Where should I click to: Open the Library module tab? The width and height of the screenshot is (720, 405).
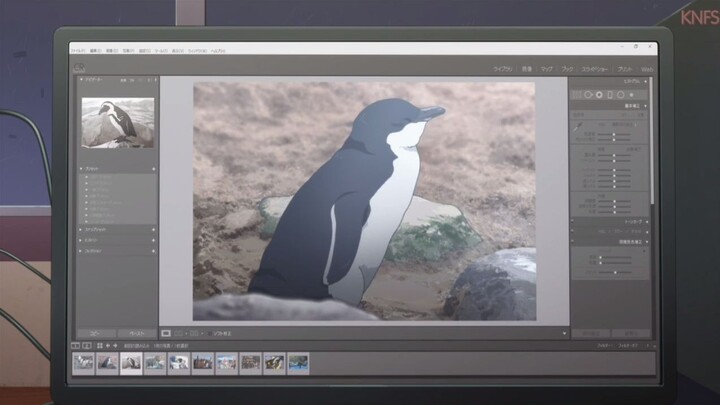coord(502,69)
